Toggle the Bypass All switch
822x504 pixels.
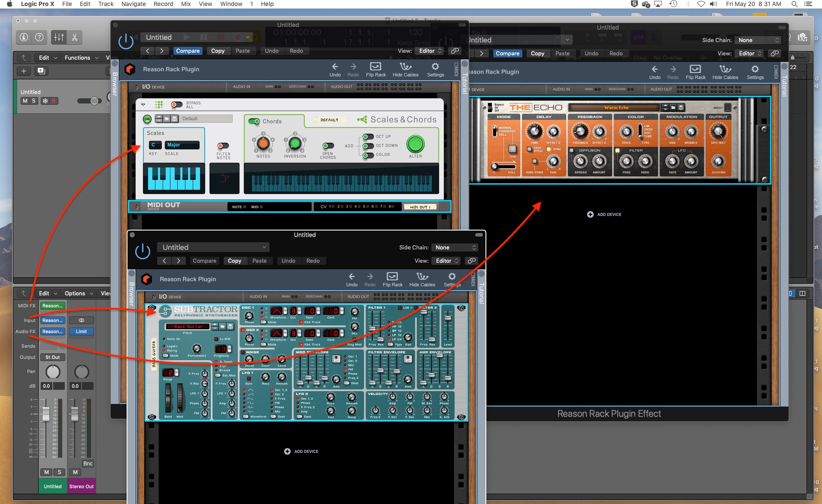[176, 105]
